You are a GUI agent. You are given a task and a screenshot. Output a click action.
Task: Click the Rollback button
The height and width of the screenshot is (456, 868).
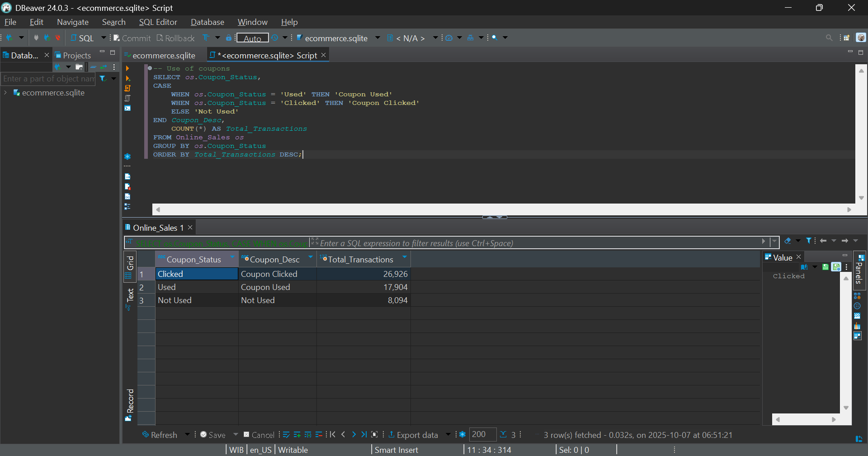click(x=175, y=38)
